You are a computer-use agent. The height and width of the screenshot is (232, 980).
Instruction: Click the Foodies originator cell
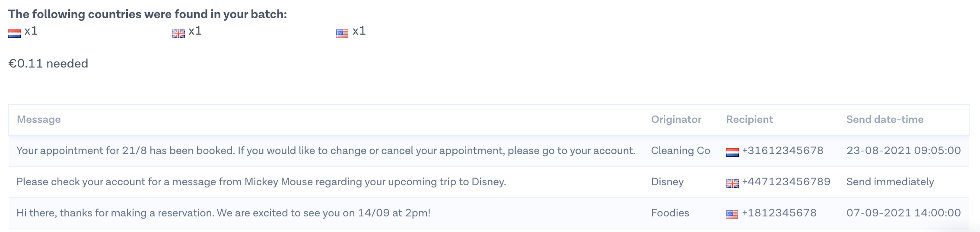point(670,213)
